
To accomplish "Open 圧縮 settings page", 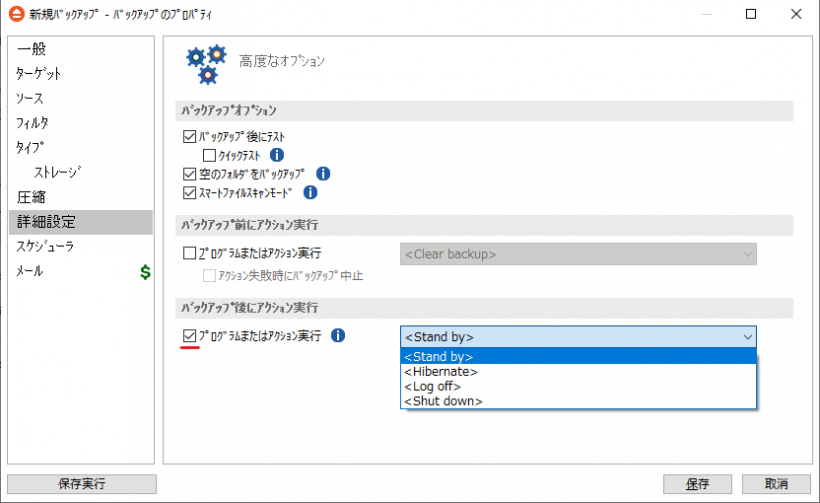I will tap(81, 197).
